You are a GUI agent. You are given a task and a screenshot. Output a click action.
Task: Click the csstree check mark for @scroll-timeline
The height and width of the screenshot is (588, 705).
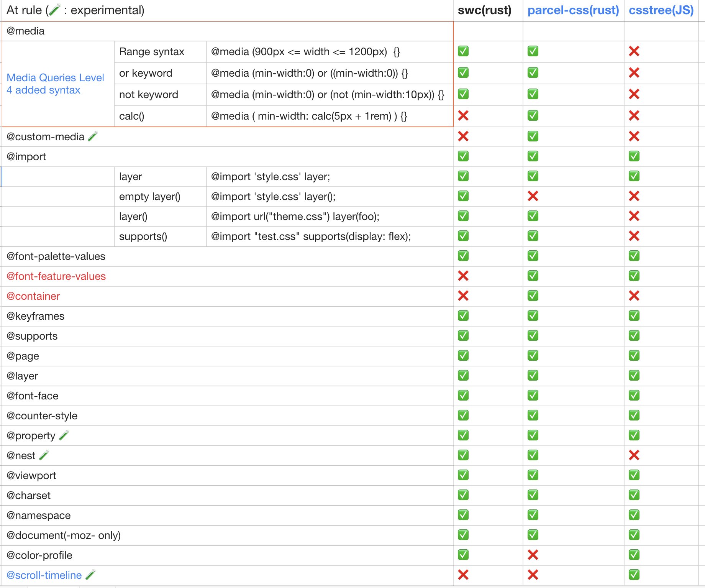[634, 575]
